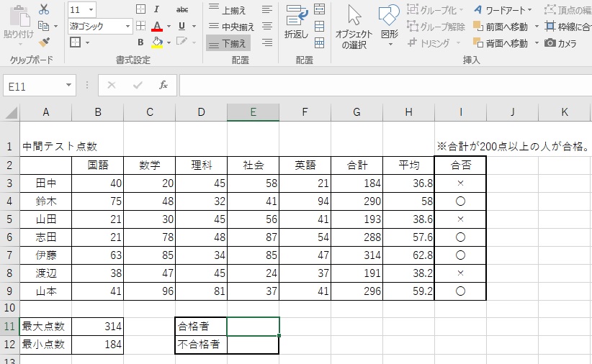The image size is (592, 364).
Task: Select the オブジェクトの選択 arrow tool
Action: (354, 27)
